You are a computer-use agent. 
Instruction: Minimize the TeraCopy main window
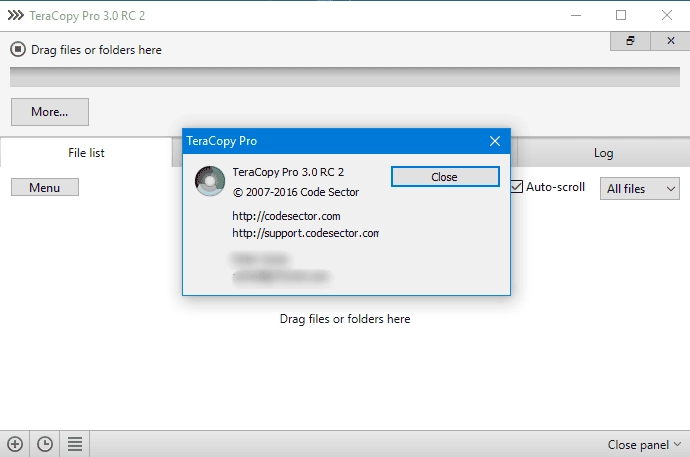576,15
